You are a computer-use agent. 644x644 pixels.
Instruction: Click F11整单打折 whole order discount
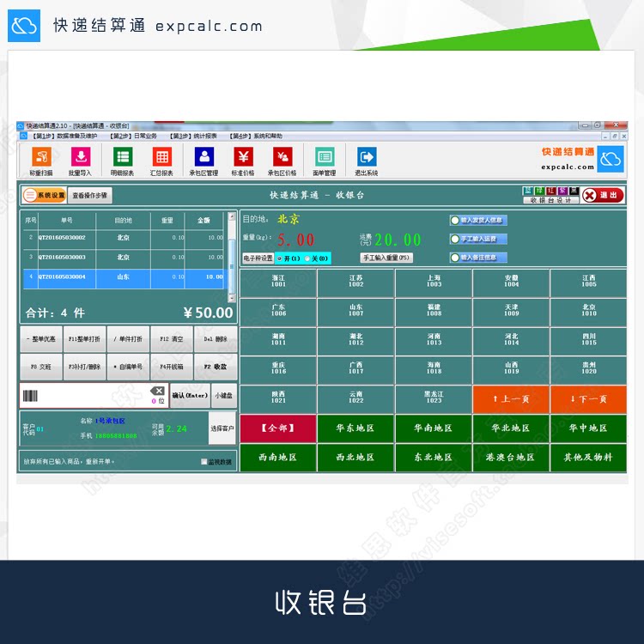coord(85,339)
